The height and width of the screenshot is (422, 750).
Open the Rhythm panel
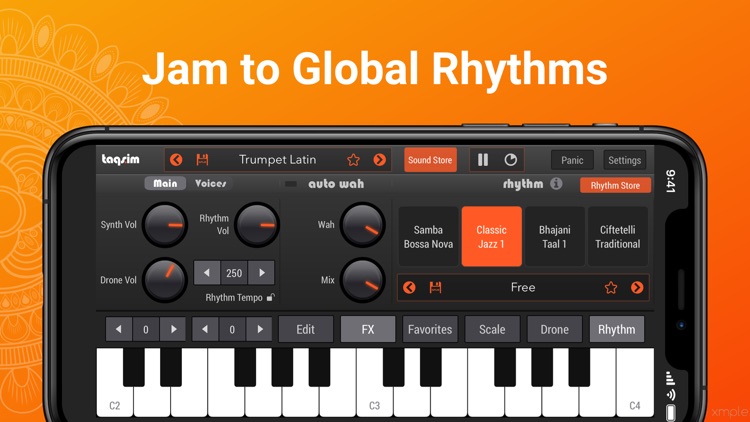617,329
